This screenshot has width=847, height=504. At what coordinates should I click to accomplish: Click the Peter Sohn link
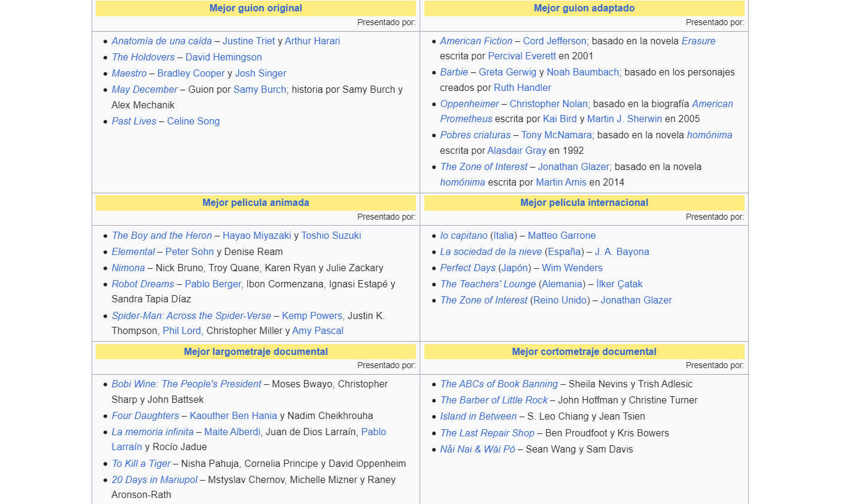(x=190, y=252)
